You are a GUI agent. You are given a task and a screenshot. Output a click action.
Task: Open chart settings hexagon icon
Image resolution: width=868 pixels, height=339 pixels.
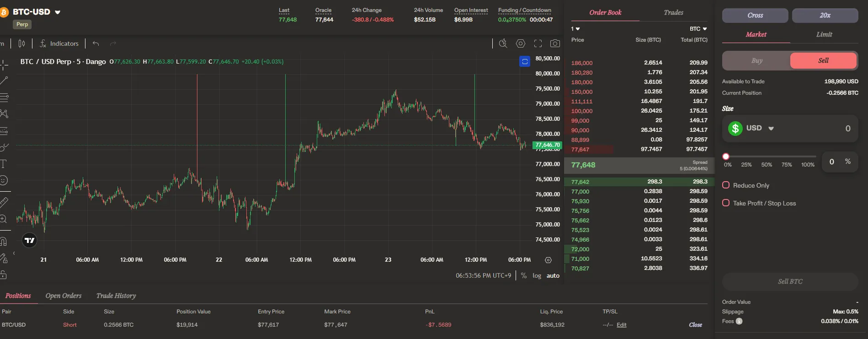pos(521,43)
